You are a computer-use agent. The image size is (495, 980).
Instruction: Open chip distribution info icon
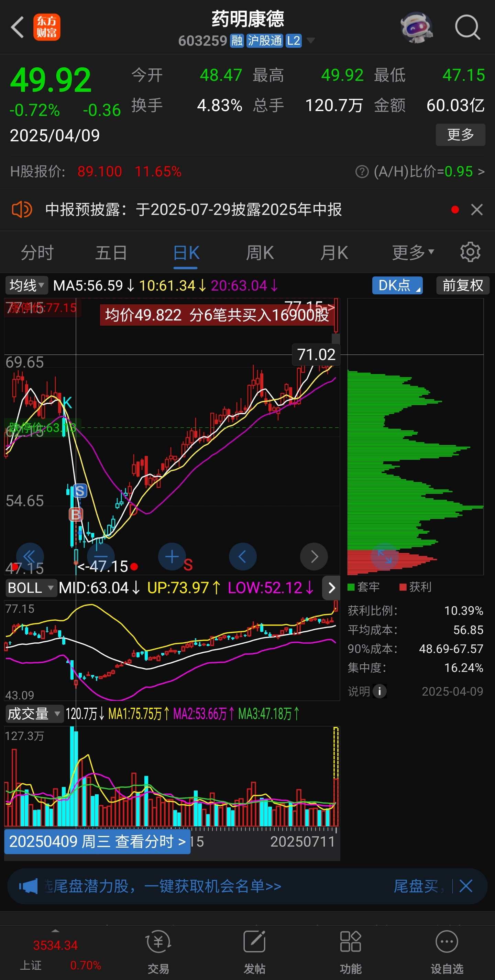pos(379,691)
